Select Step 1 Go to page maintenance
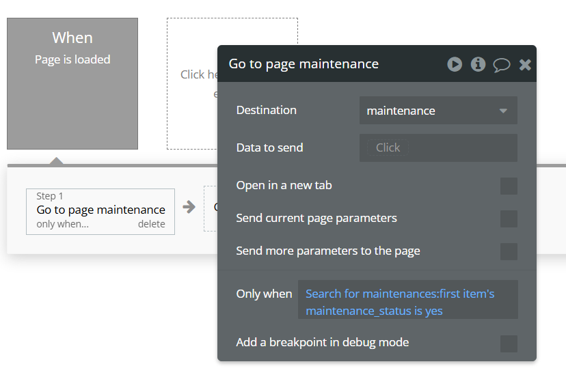Viewport: 566px width, 392px height. point(100,210)
